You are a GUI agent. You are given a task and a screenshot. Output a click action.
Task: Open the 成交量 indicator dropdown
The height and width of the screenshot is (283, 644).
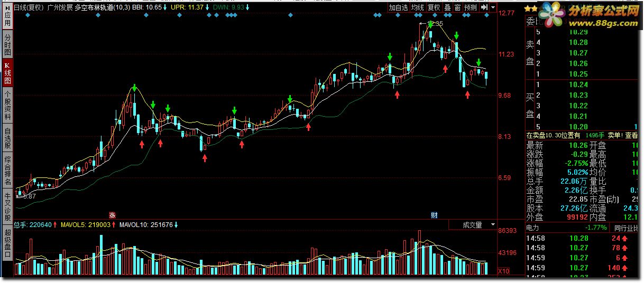click(x=472, y=225)
